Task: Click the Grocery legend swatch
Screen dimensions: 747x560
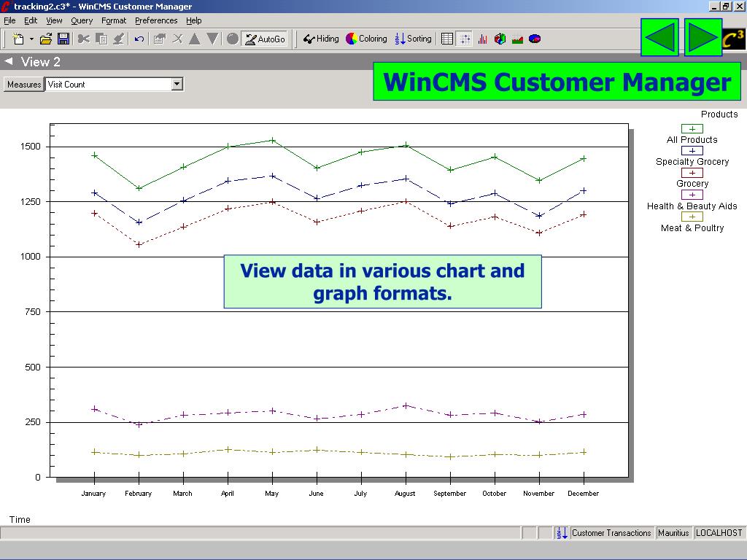Action: click(x=692, y=172)
